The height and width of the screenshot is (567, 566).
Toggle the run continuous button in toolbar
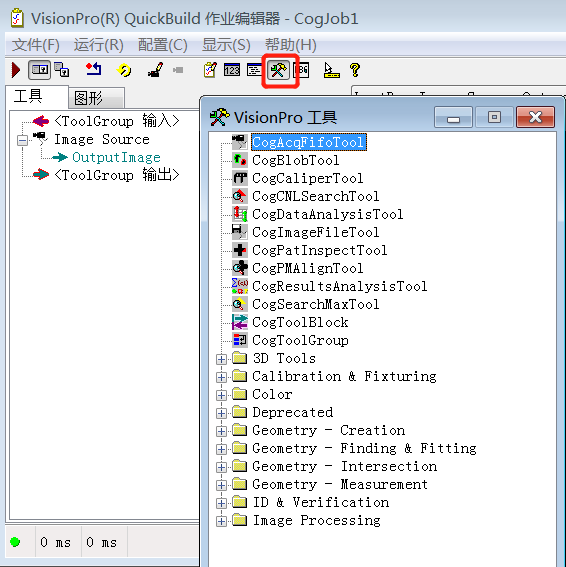39,69
